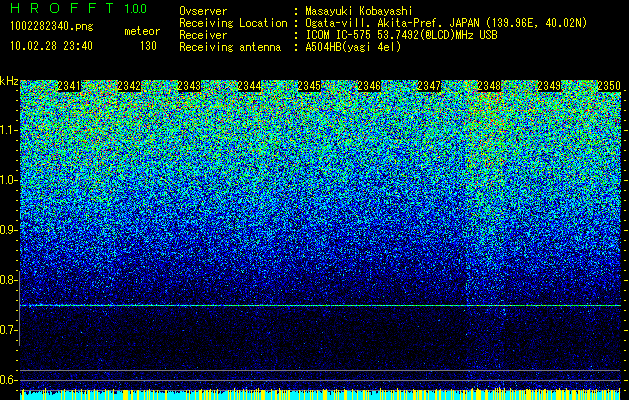Screen dimensions: 629x400
Task: Click antenna text A504HB(yagi 4el)
Action: pos(353,47)
